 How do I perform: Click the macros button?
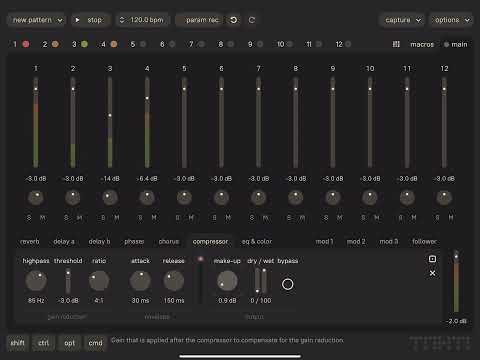[422, 44]
